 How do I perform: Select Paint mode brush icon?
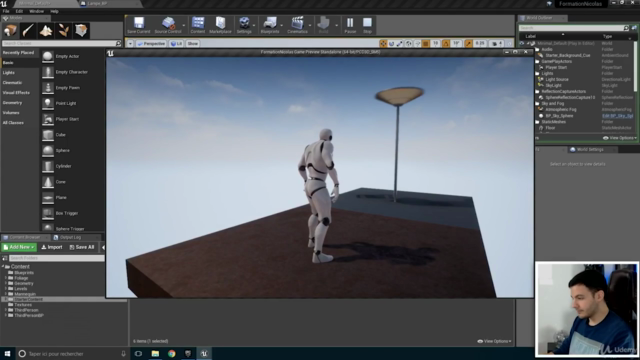pos(28,31)
